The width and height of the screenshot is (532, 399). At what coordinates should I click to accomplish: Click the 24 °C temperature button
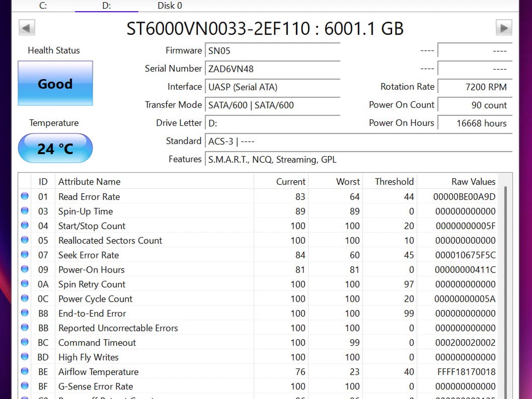[55, 148]
